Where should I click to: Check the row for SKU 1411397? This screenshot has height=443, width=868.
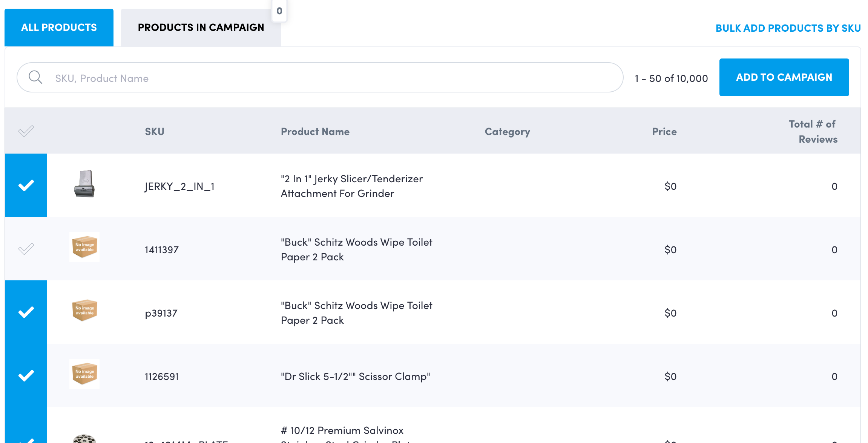(26, 249)
